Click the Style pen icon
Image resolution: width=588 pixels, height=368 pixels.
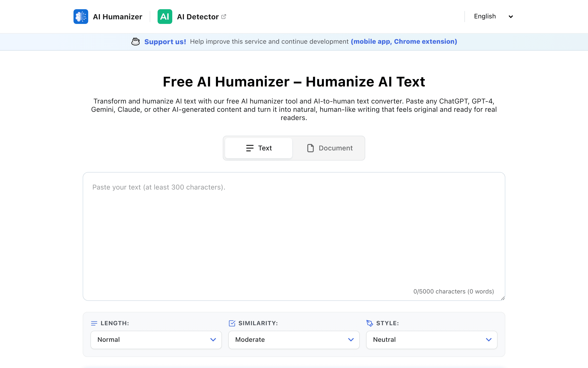(370, 323)
